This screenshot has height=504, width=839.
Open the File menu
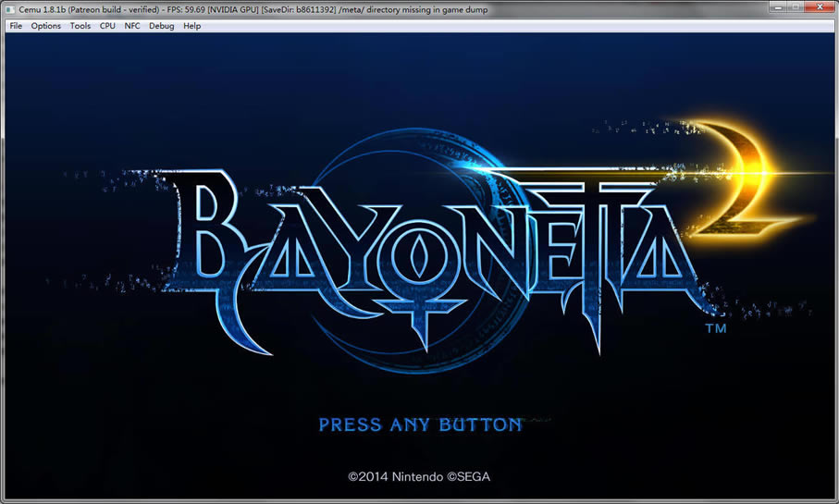coord(16,26)
